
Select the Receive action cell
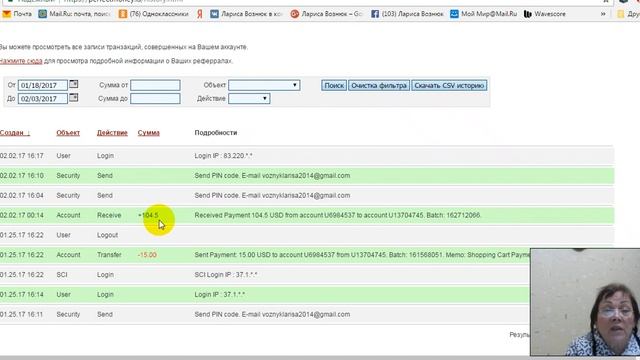point(109,215)
